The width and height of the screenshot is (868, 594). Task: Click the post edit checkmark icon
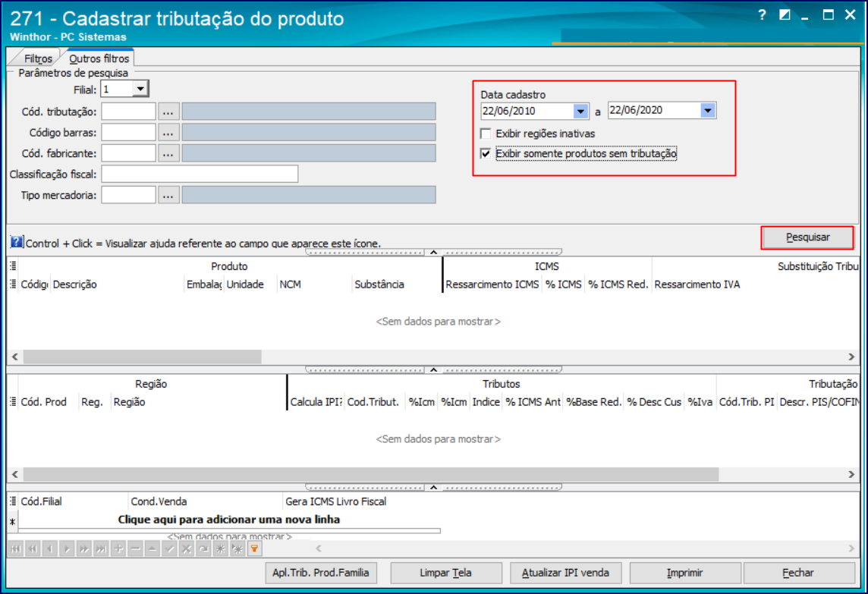(x=170, y=549)
